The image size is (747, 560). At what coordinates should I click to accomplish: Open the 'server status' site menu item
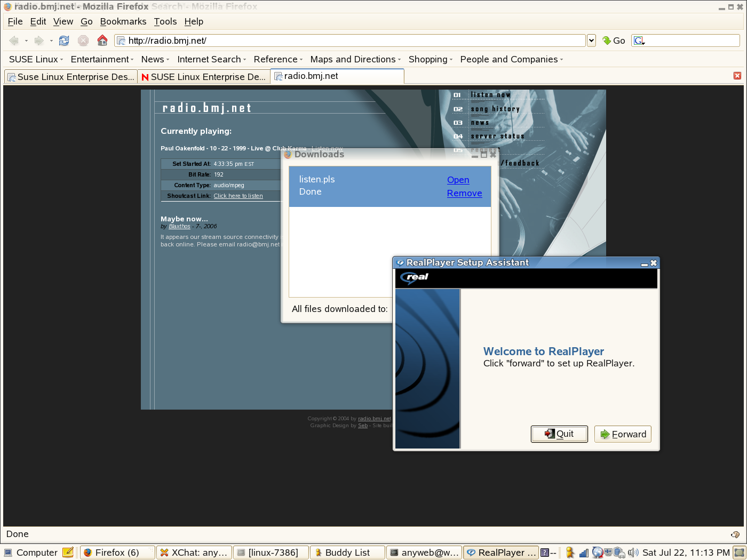(497, 137)
